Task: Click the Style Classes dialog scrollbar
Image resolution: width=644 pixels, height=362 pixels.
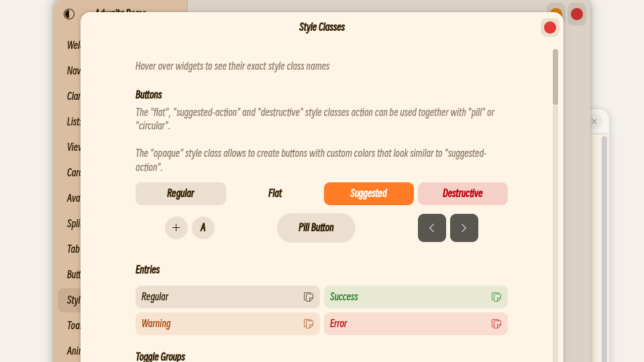Action: click(x=555, y=77)
